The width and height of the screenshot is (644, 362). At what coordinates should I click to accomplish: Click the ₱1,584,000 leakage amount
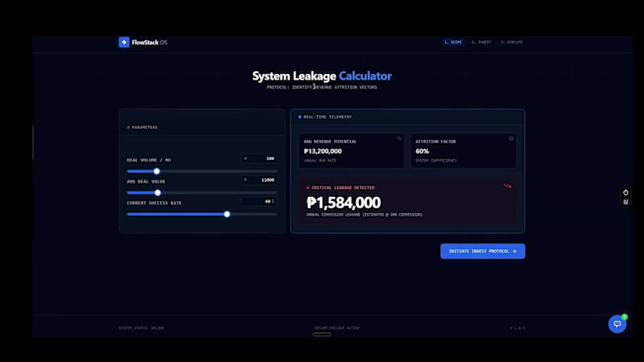[344, 203]
